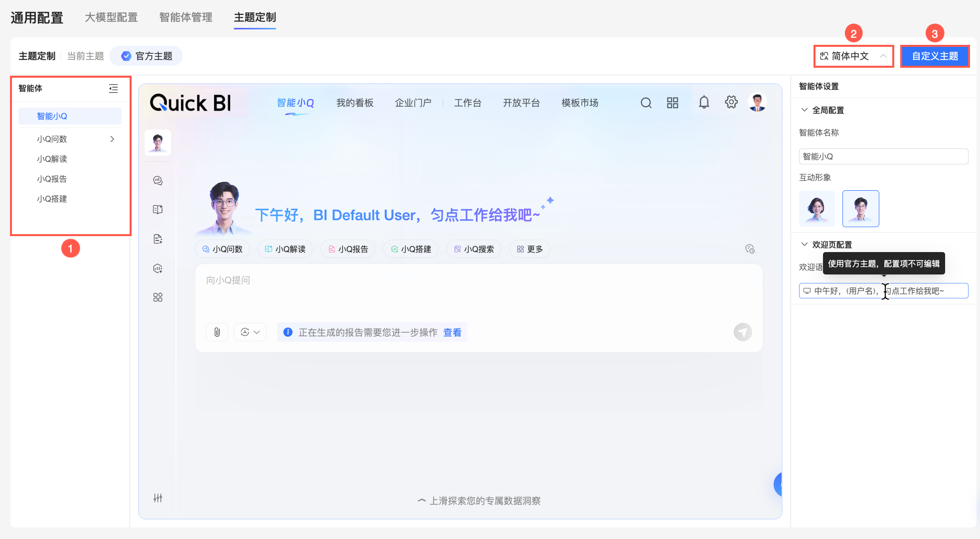The width and height of the screenshot is (980, 539).
Task: Click the paperclip attachment icon
Action: [x=217, y=332]
